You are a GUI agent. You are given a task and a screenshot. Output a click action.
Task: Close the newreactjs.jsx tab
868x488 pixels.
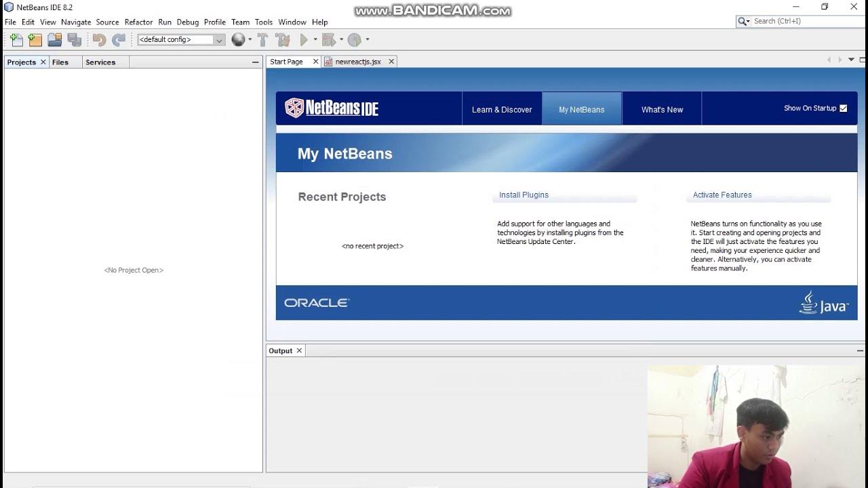pos(391,62)
